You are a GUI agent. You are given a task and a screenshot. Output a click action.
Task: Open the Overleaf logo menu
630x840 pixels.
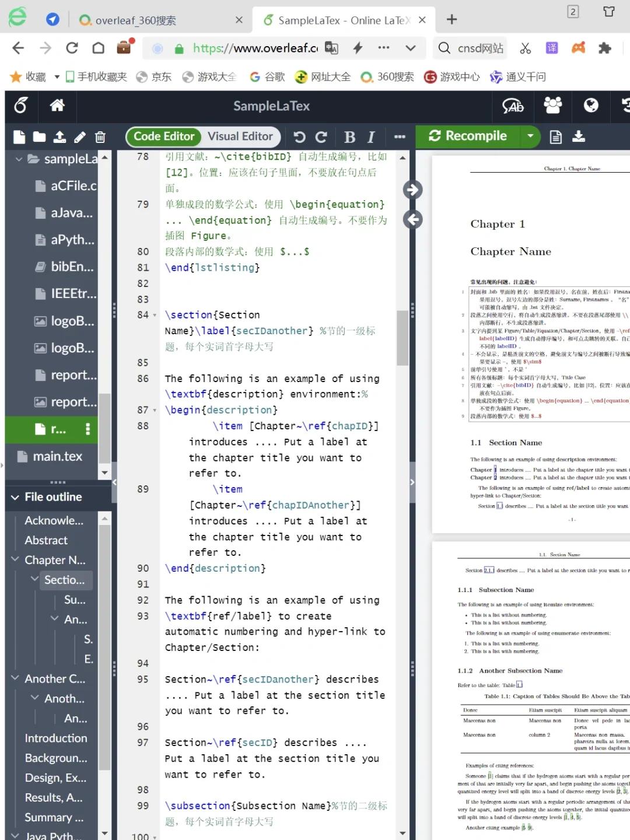pos(21,106)
